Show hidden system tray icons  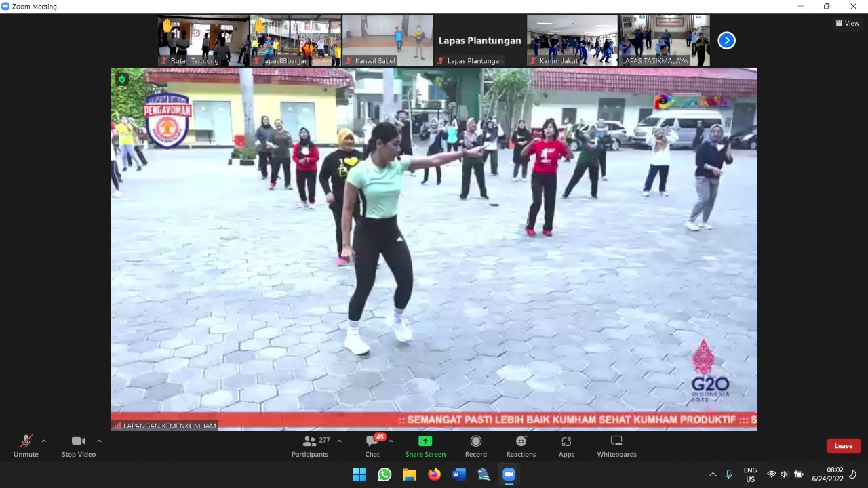713,474
